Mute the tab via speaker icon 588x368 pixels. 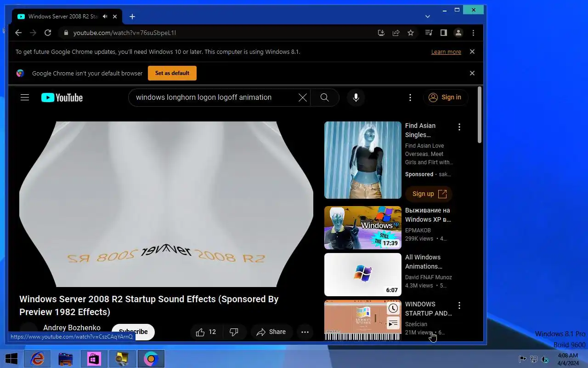105,17
